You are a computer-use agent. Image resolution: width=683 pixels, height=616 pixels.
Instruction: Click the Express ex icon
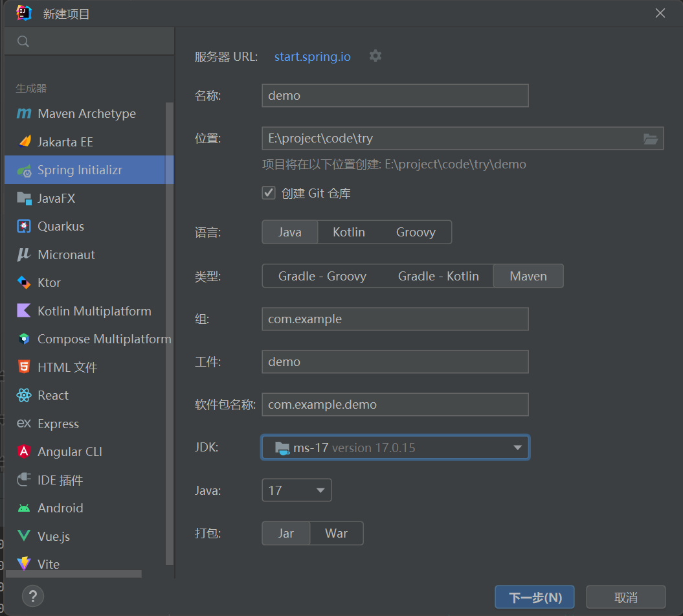[x=24, y=424]
